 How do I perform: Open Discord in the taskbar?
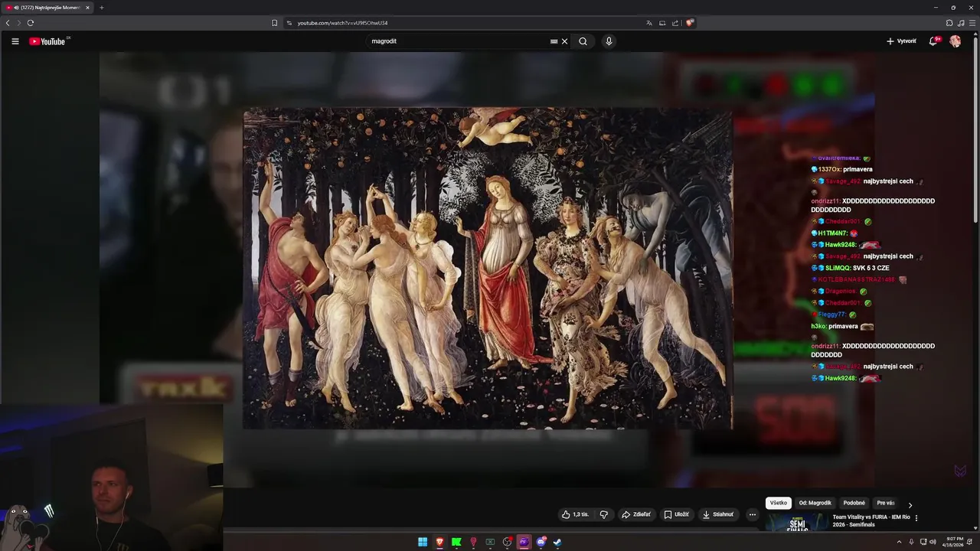click(x=541, y=542)
